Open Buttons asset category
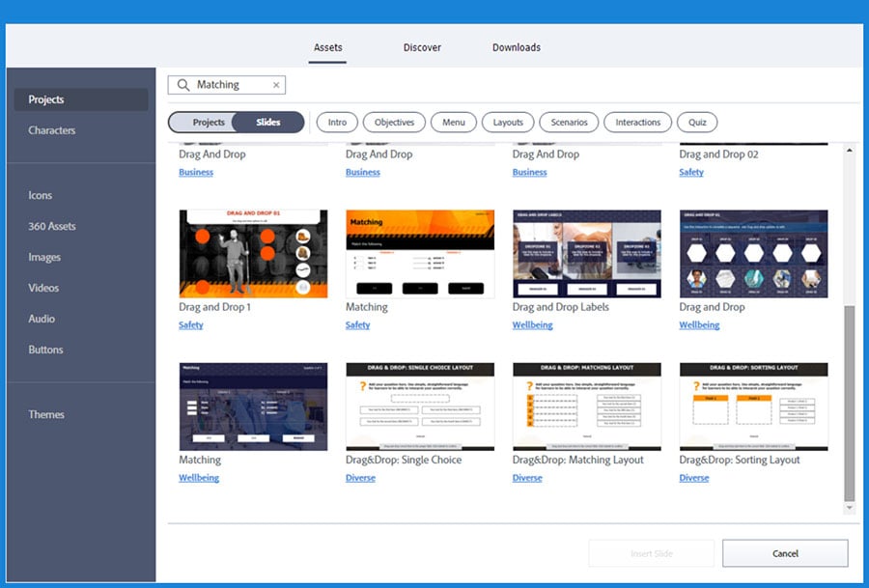The height and width of the screenshot is (588, 869). (45, 350)
